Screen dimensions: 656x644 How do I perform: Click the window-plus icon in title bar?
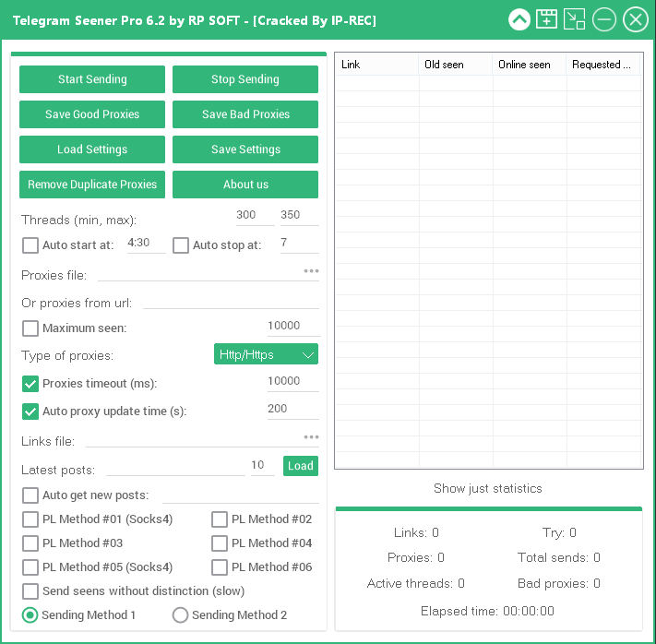(x=546, y=19)
